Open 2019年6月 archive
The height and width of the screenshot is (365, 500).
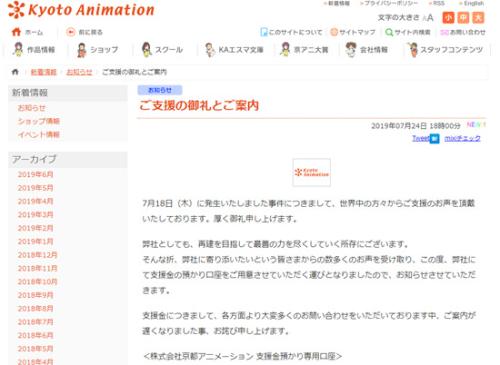coord(35,174)
